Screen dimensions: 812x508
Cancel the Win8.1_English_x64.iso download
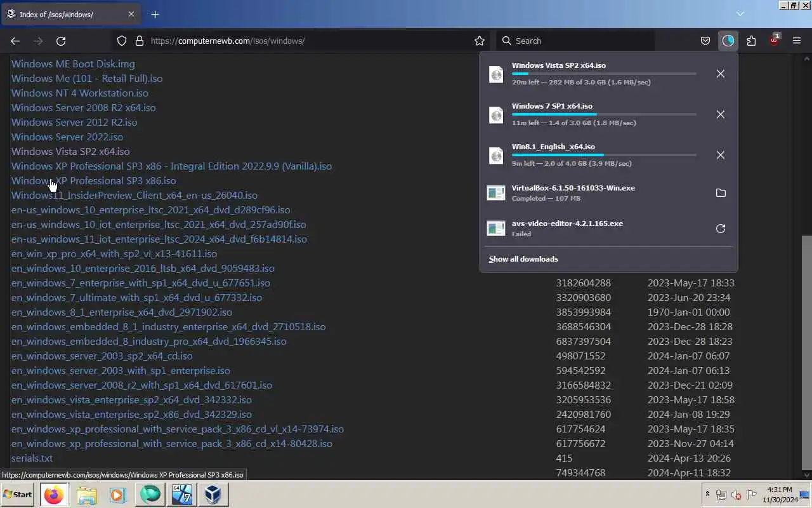[x=721, y=155]
